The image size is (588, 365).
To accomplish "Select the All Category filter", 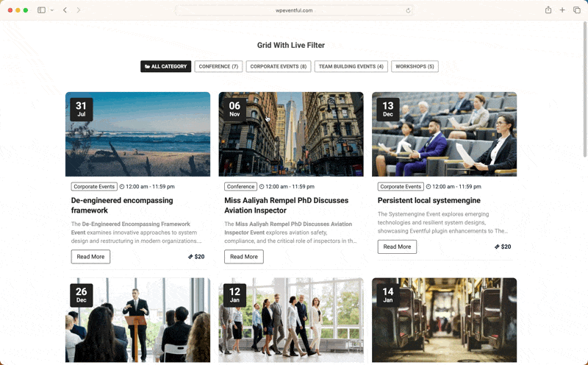I will coord(166,66).
